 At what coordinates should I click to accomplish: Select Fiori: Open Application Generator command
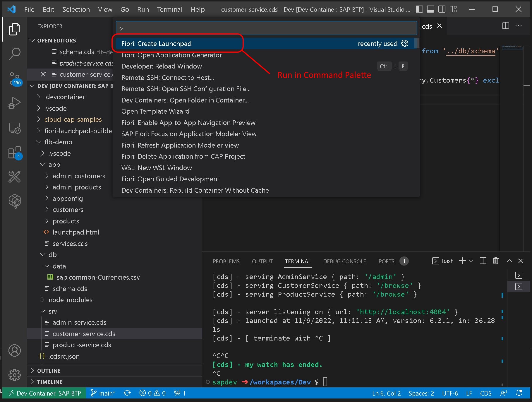[x=265, y=55]
